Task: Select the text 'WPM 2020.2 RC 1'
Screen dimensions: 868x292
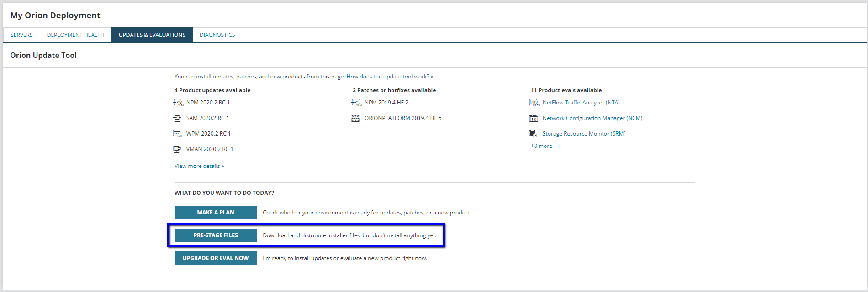Action: pos(208,134)
